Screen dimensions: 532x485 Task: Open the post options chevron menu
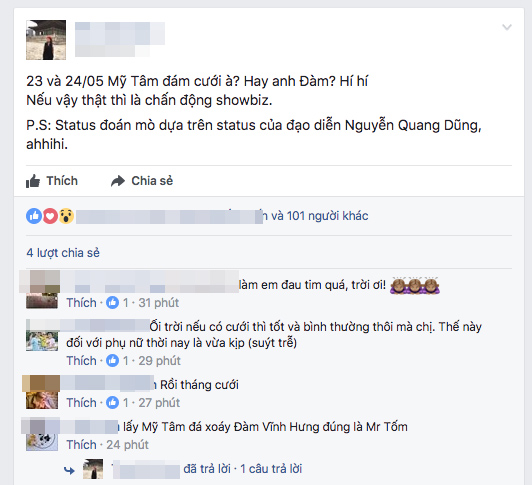coord(507,27)
